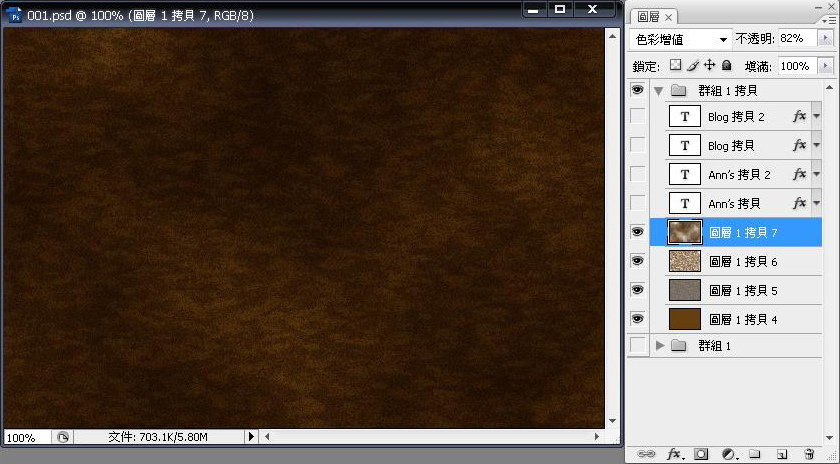Click the fill field showing 100%
Image resolution: width=840 pixels, height=464 pixels.
click(x=797, y=66)
